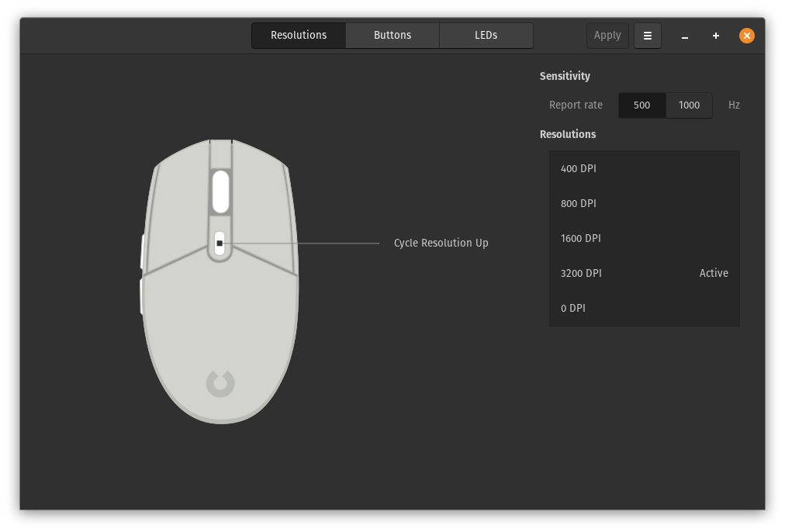
Task: Open the LEDs tab
Action: 486,36
